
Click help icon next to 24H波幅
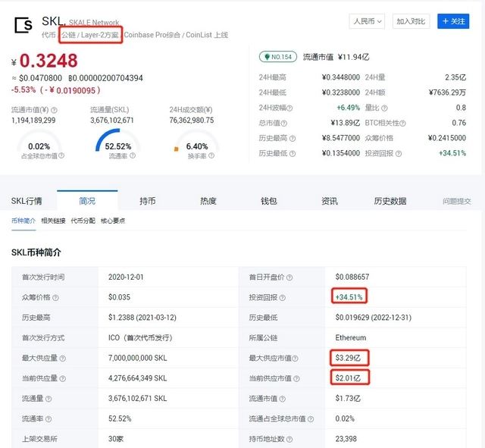click(289, 108)
